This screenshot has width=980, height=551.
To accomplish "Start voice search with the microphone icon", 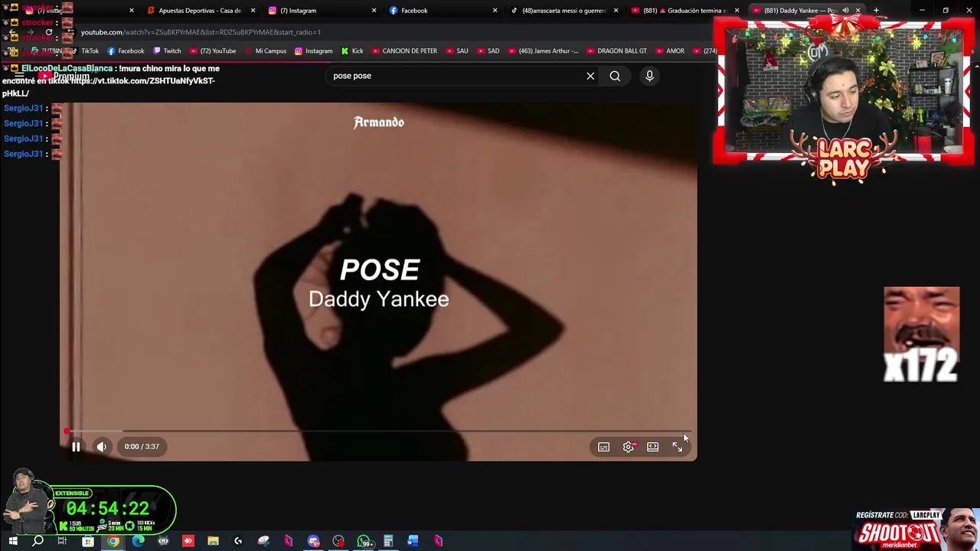I will coord(649,76).
